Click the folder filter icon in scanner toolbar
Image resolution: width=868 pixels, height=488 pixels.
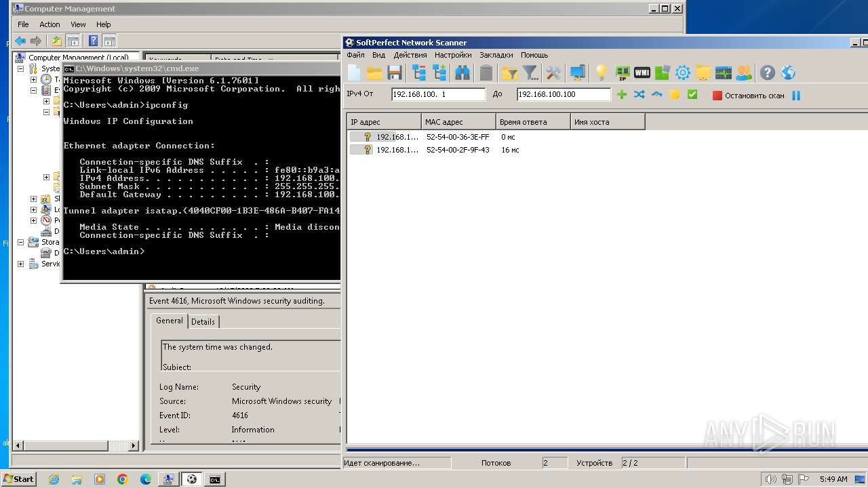[x=509, y=73]
